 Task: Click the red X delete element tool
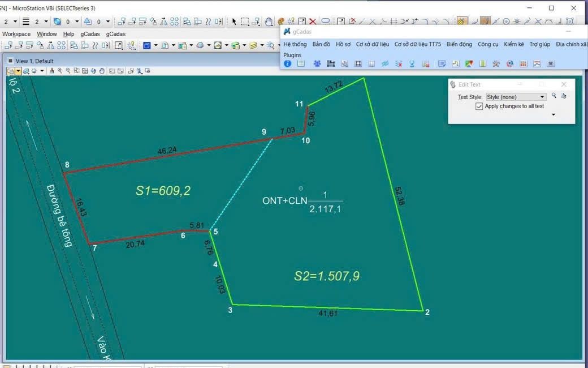[x=313, y=22]
